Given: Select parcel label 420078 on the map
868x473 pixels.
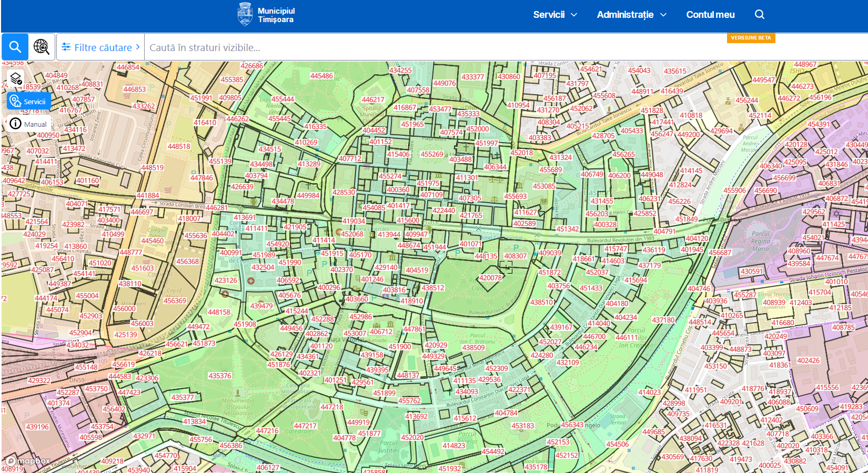Looking at the screenshot, I should pyautogui.click(x=490, y=278).
